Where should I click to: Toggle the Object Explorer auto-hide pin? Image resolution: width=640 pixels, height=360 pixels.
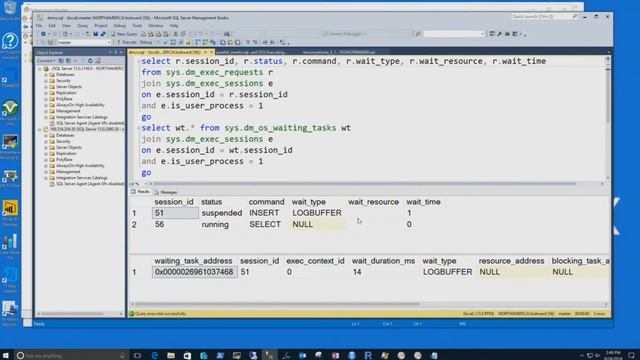click(116, 52)
